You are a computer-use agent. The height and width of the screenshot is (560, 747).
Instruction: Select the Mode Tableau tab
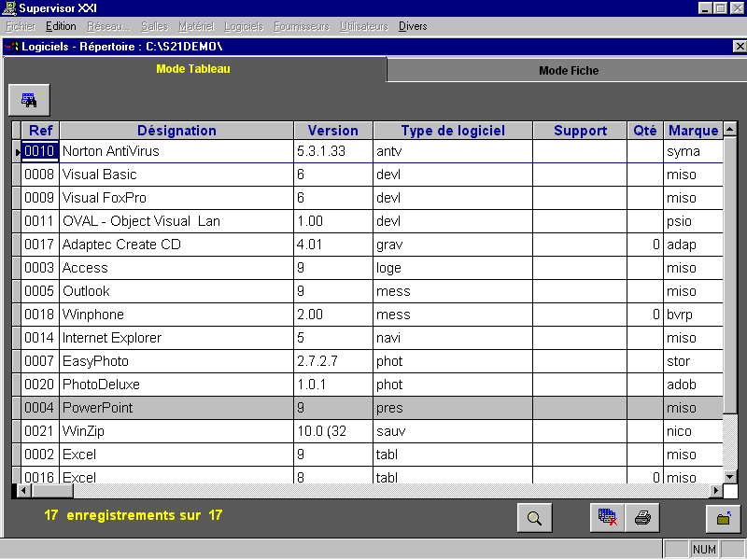point(193,69)
